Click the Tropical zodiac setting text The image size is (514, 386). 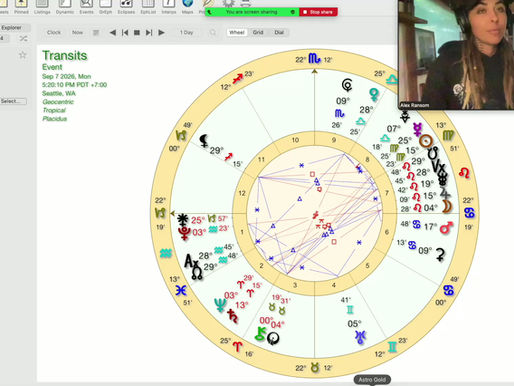(x=54, y=110)
